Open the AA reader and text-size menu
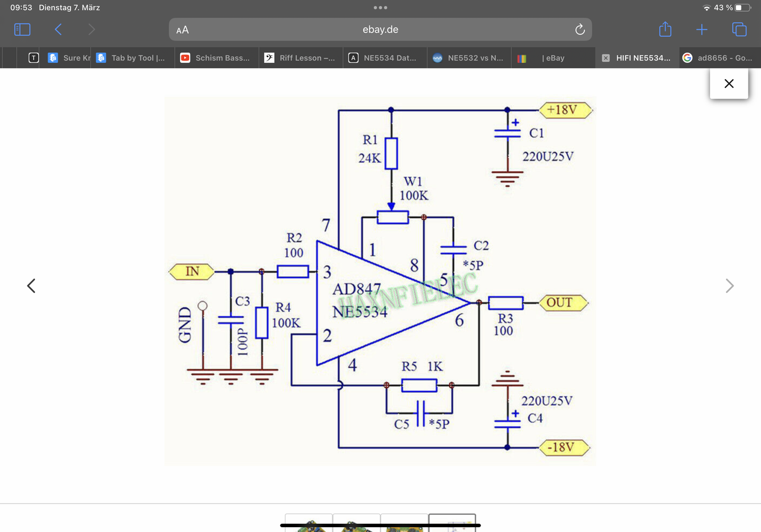 click(x=183, y=30)
